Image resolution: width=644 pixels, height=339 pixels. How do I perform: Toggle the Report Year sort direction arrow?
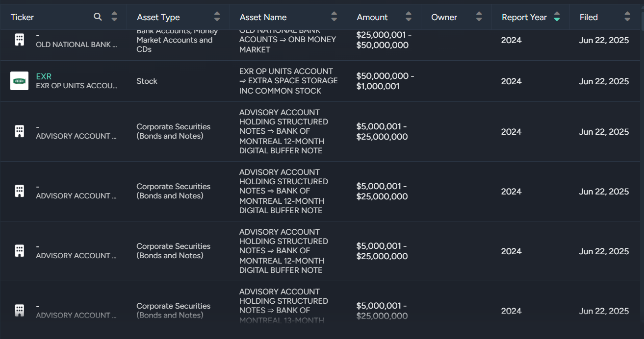(x=557, y=17)
